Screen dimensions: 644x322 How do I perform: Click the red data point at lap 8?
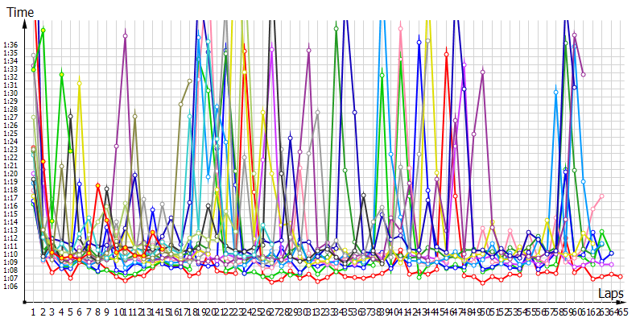point(98,186)
